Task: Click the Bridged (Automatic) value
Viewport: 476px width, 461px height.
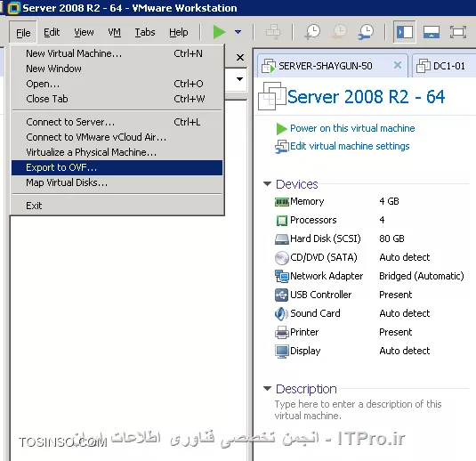Action: tap(422, 277)
